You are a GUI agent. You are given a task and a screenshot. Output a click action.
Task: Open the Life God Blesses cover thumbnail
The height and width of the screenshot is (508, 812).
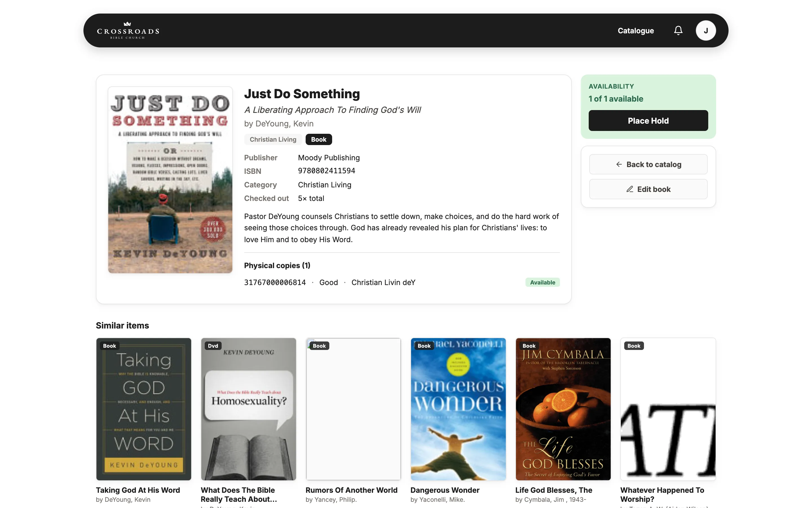(x=563, y=409)
